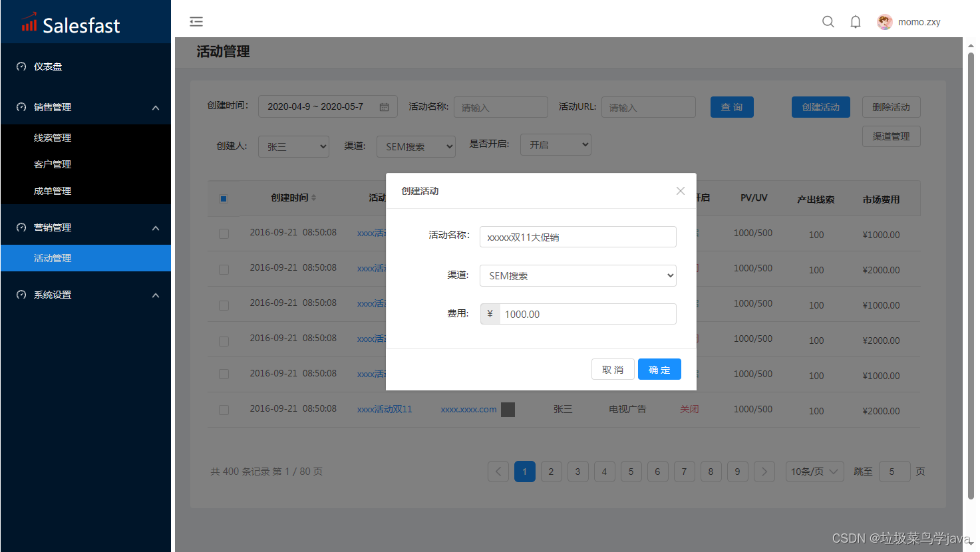This screenshot has height=552, width=980.
Task: Click the gray QR square beside xxxx.xxxx.com
Action: (508, 410)
